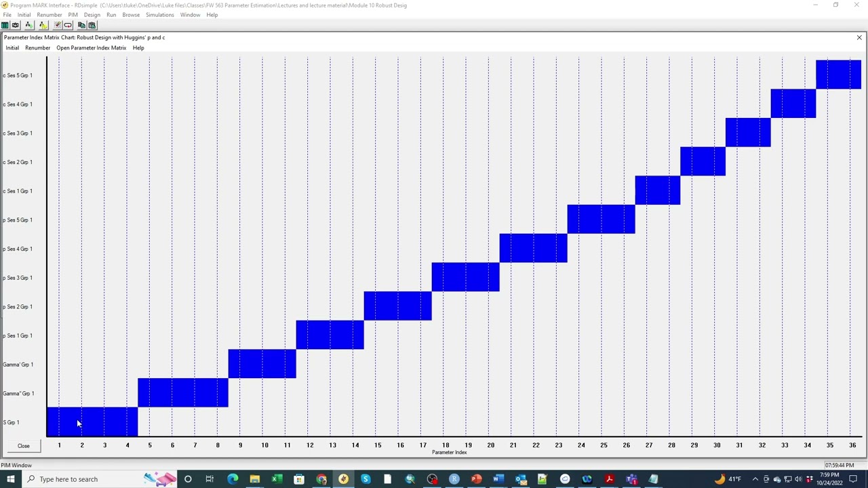The image size is (868, 488).
Task: Open Microsoft Teams from the taskbar
Action: (x=631, y=479)
